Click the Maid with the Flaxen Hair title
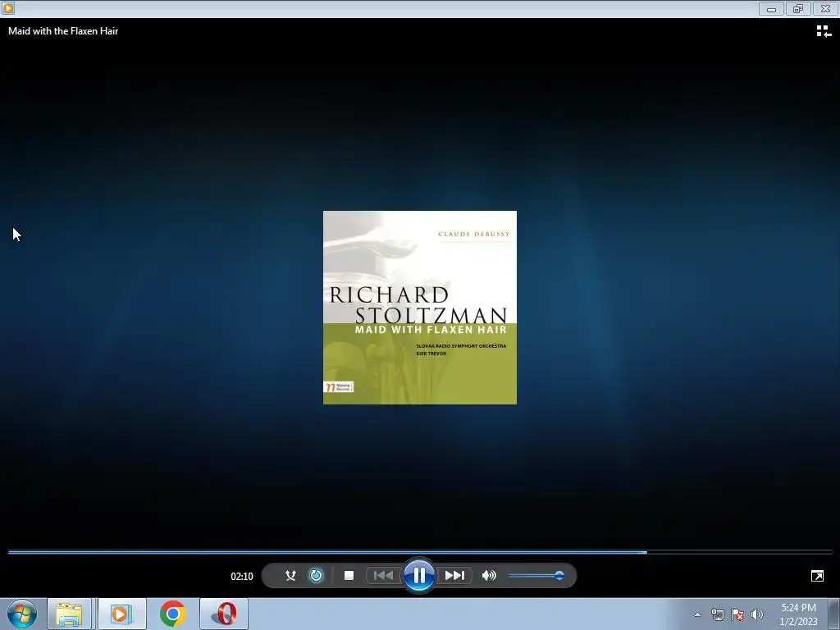840x630 pixels. [63, 31]
